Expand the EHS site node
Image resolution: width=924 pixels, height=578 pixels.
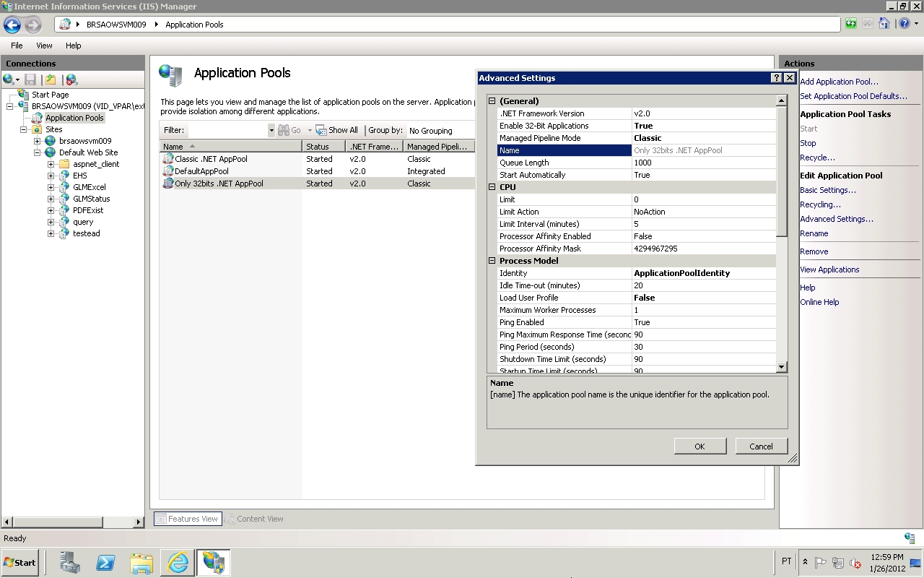51,175
